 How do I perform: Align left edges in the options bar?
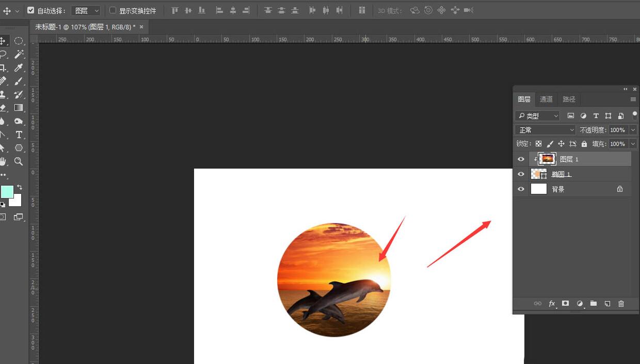click(219, 10)
